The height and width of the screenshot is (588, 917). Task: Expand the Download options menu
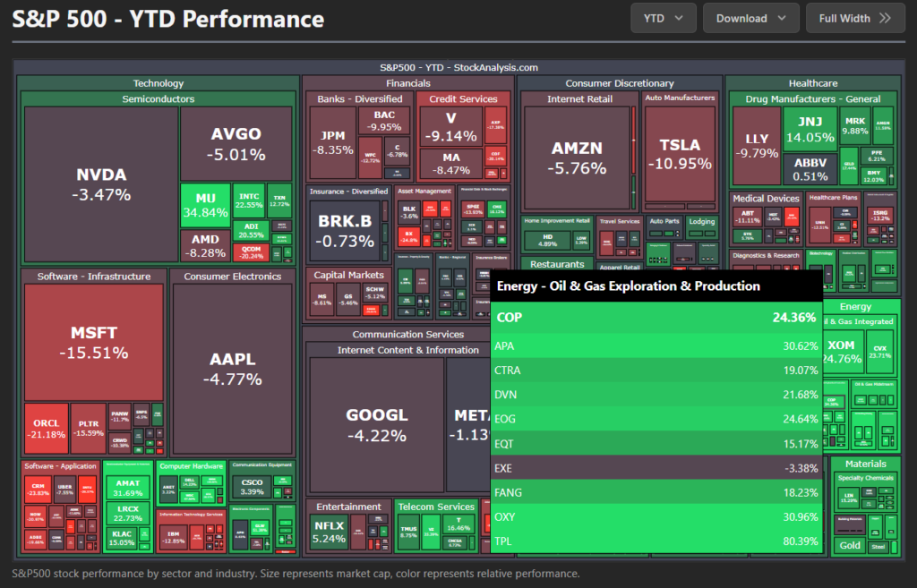pyautogui.click(x=750, y=18)
